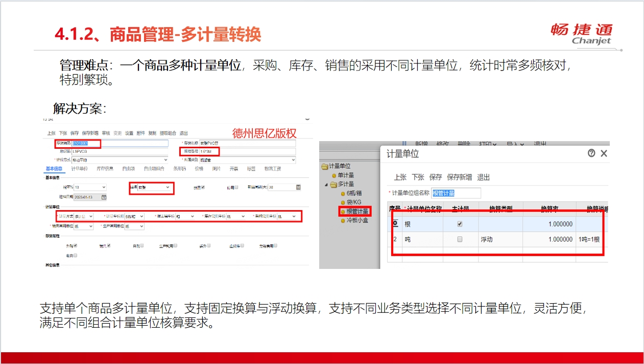
Task: Click 审核 in inventory form toolbar
Action: click(106, 133)
